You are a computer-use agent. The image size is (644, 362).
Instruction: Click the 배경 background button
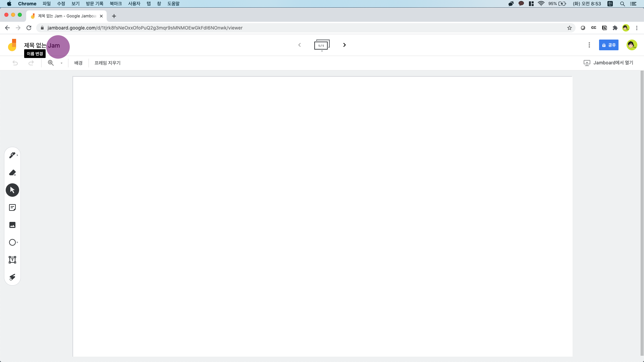tap(78, 63)
